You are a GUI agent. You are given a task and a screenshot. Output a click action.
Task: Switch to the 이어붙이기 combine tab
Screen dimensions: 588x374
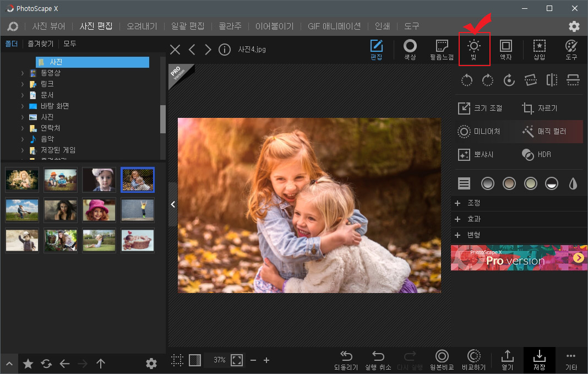[275, 26]
